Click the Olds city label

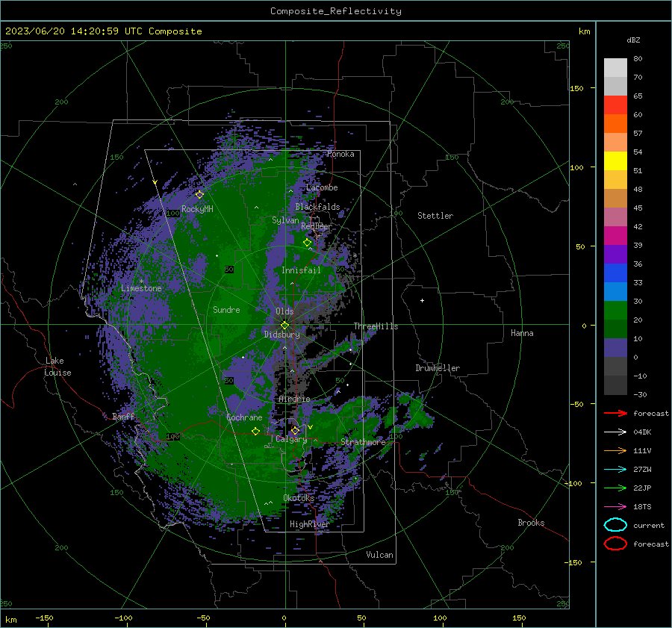tap(284, 311)
